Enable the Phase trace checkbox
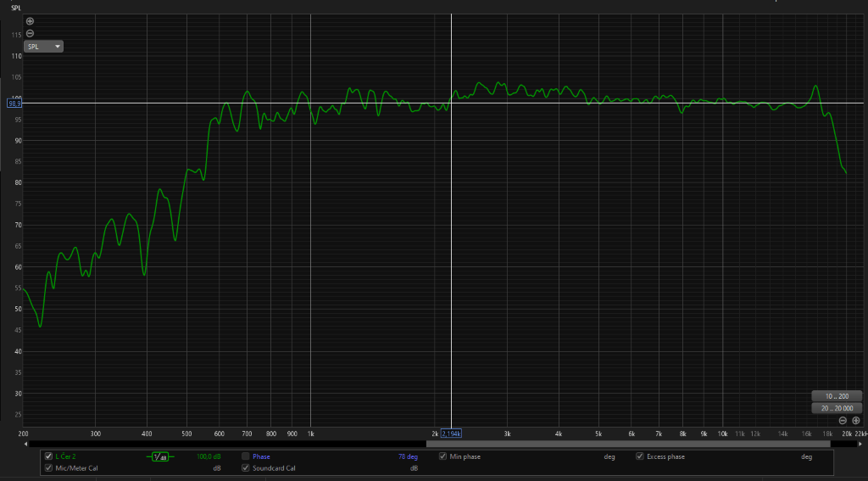 (245, 456)
